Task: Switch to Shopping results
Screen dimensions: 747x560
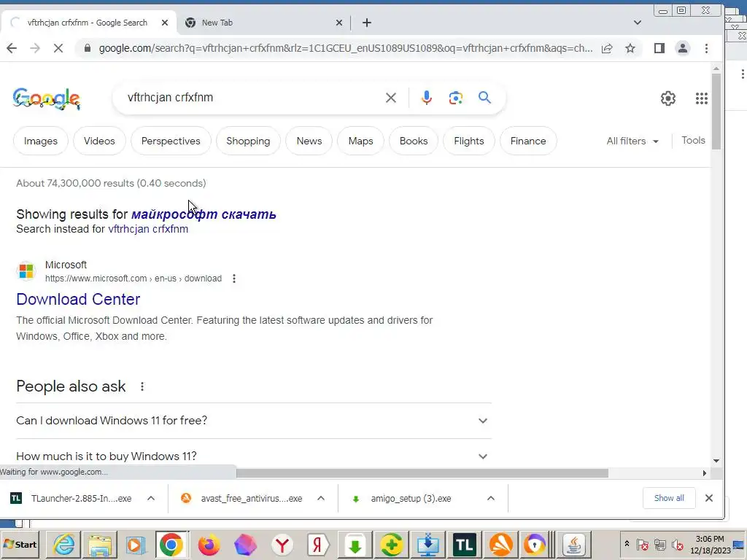Action: click(x=248, y=141)
